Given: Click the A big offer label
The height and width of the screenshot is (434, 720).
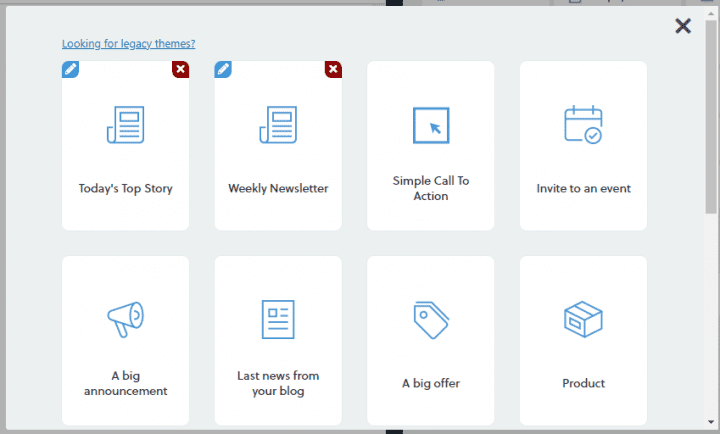Looking at the screenshot, I should (431, 383).
